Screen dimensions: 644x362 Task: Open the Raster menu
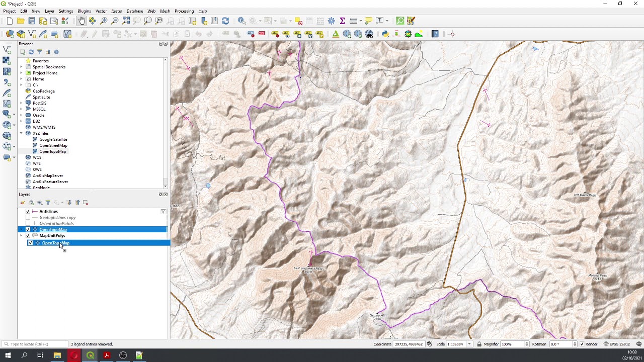[117, 11]
